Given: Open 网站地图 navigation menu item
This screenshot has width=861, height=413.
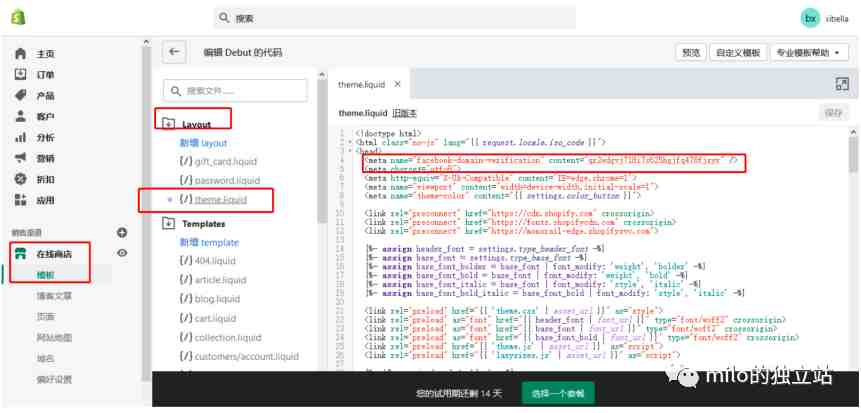Looking at the screenshot, I should 54,338.
